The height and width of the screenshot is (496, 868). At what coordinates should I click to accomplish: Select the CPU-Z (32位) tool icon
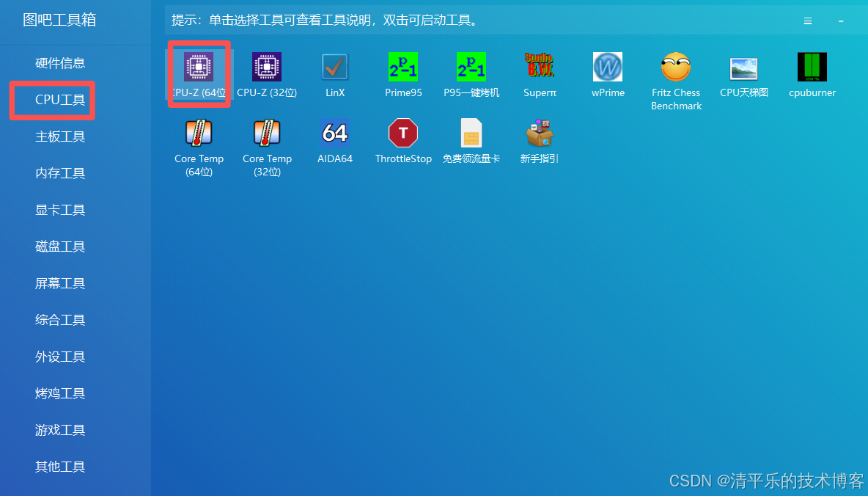point(267,67)
